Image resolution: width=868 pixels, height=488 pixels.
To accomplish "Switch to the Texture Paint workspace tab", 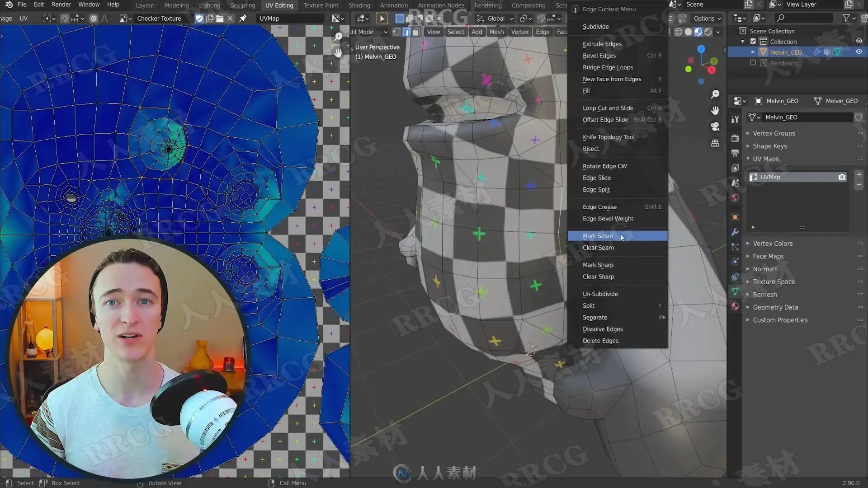I will tap(321, 5).
